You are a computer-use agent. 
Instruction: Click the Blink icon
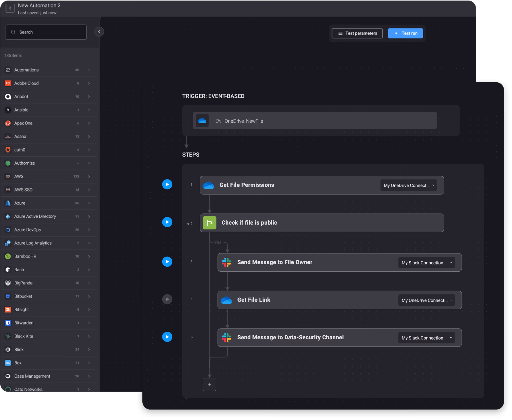(8, 350)
